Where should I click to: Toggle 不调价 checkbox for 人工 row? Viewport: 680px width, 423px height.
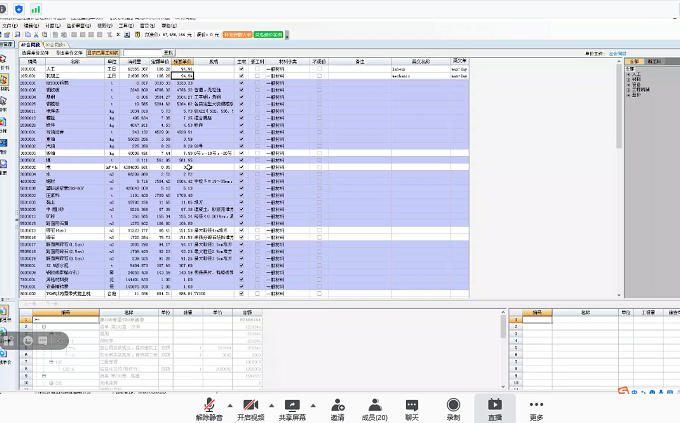[x=320, y=69]
